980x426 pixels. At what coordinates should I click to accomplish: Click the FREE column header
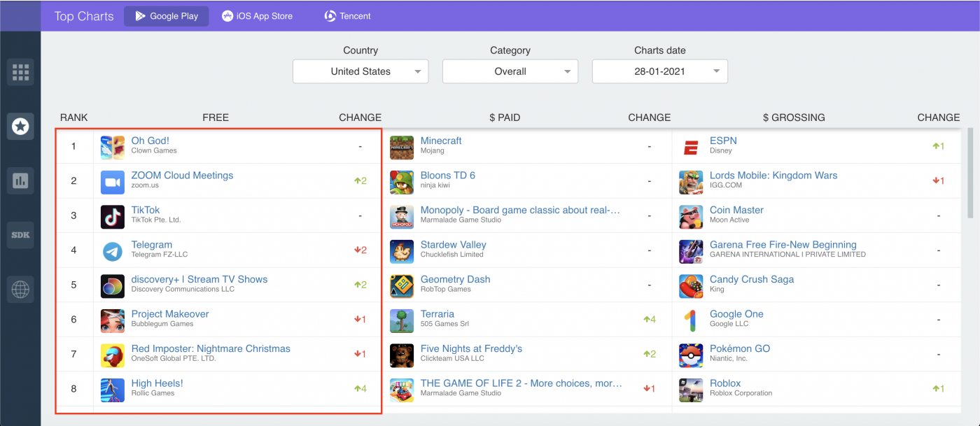coord(216,118)
